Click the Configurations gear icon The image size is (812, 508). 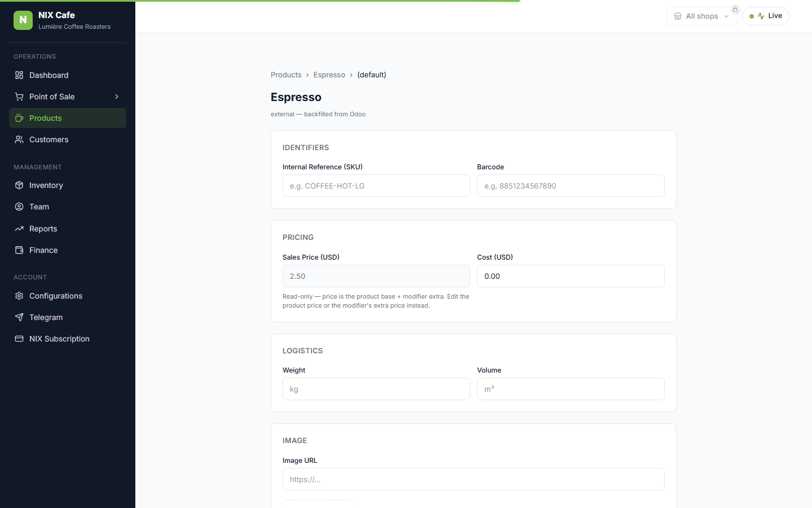19,296
